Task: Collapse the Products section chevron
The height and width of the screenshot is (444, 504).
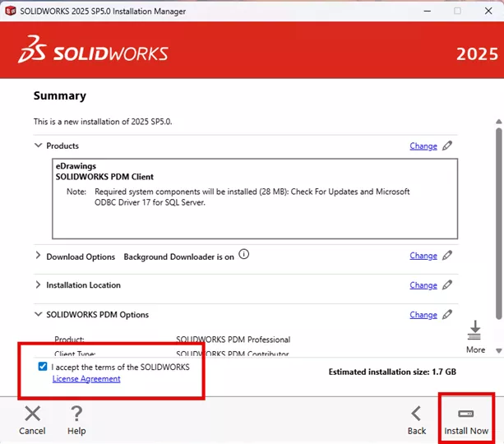Action: coord(39,146)
